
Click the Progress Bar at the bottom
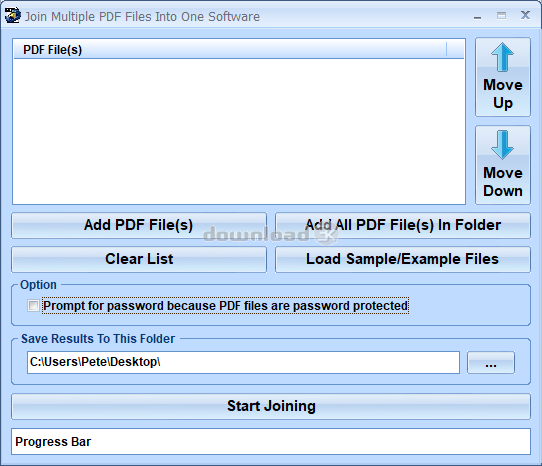pyautogui.click(x=271, y=441)
